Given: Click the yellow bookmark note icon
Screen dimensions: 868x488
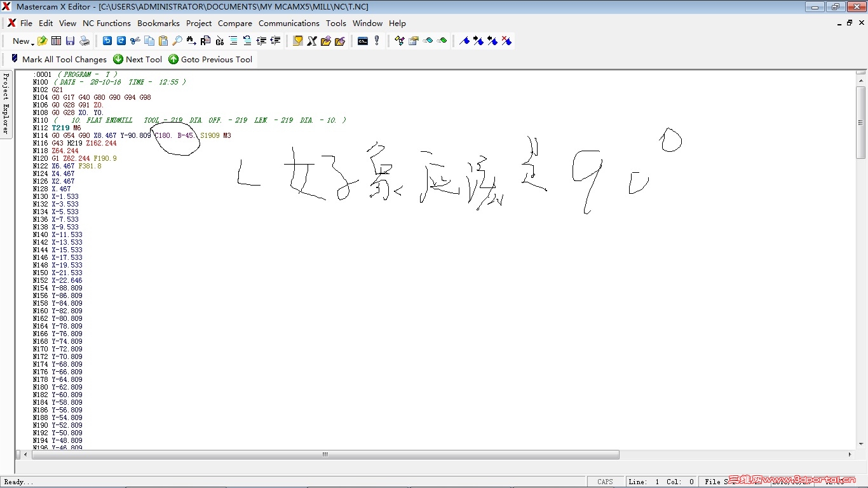Looking at the screenshot, I should tap(298, 41).
